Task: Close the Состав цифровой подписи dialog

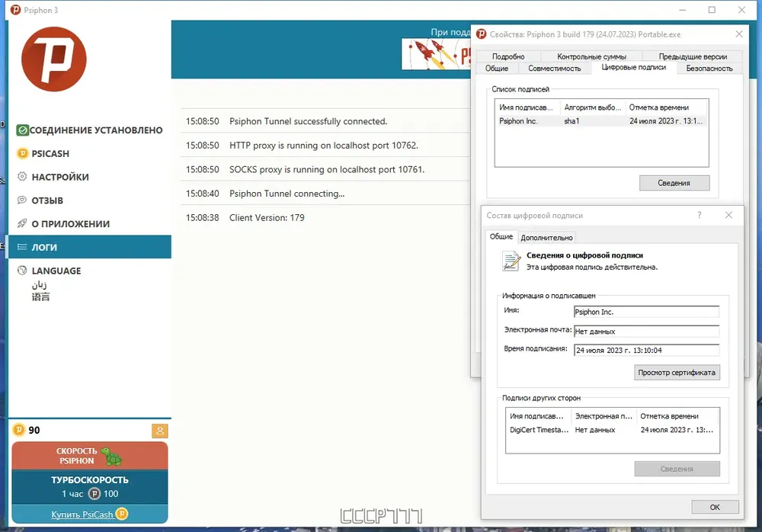Action: 728,215
